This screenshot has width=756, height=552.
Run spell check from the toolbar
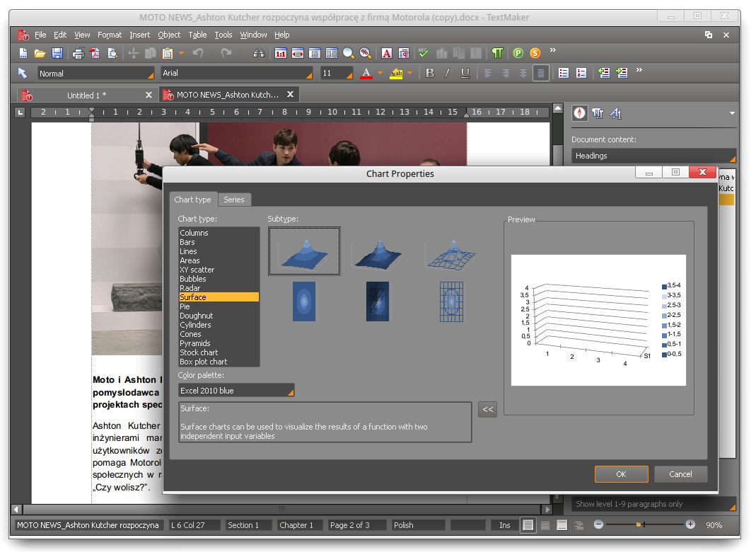click(x=422, y=52)
